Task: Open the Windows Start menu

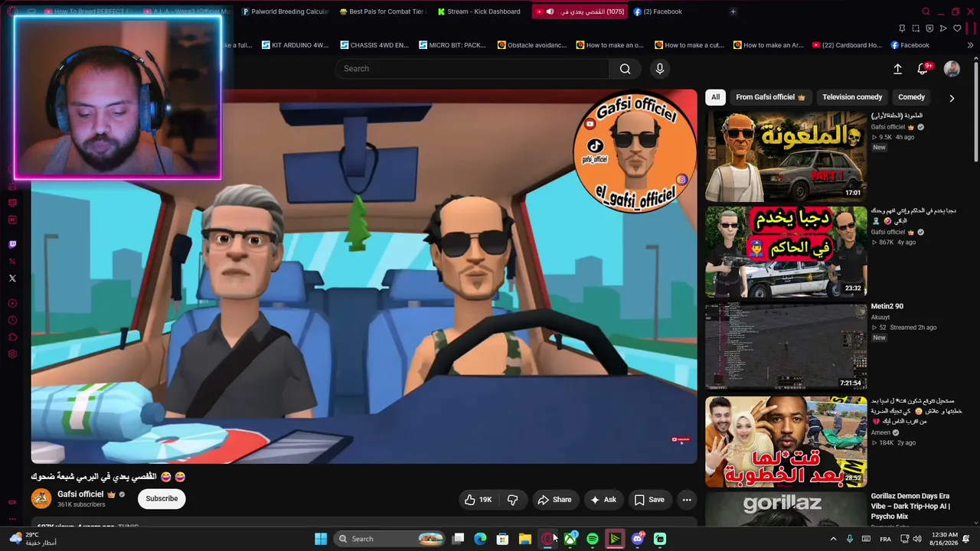Action: point(321,539)
